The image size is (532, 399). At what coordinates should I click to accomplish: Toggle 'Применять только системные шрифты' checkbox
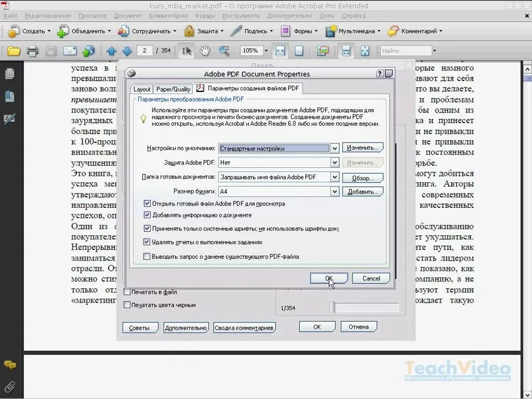[x=147, y=228]
